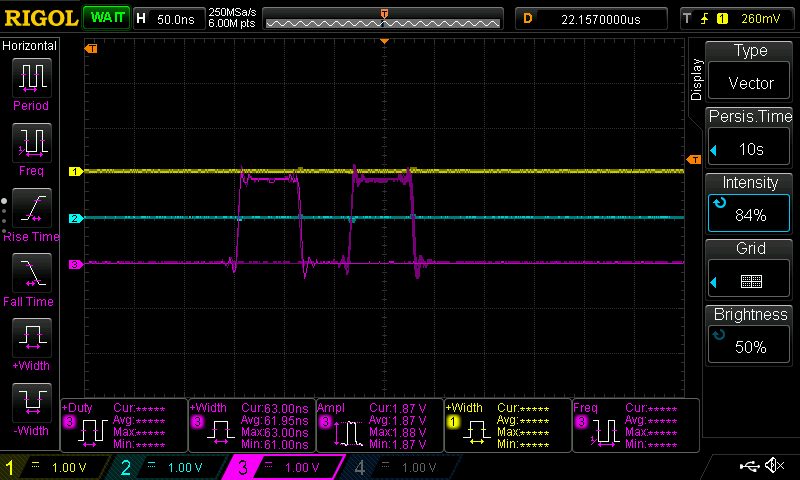Click the WAIT trigger status button
This screenshot has height=480, width=800.
[104, 18]
